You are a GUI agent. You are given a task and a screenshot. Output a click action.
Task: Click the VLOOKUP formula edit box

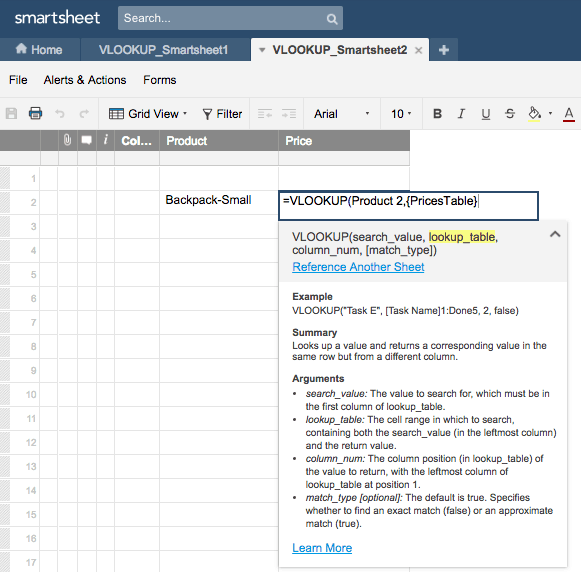(408, 206)
